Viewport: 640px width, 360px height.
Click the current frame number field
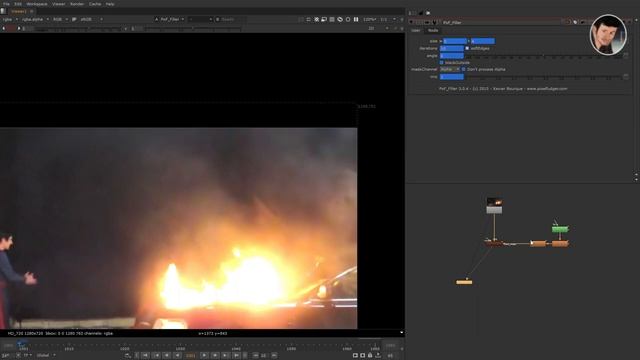pos(190,356)
